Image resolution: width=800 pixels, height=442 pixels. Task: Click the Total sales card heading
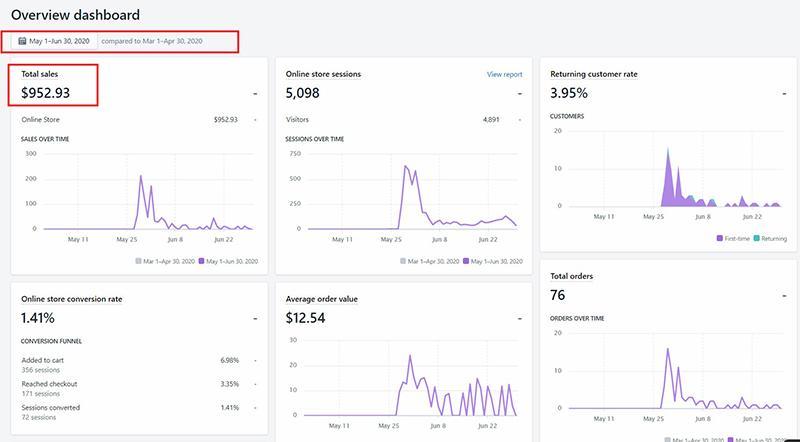click(x=40, y=74)
